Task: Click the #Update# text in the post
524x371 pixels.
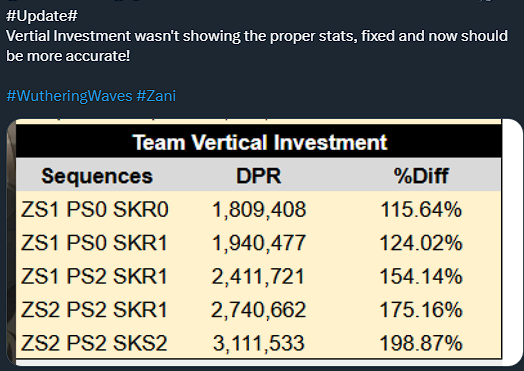Action: coord(42,16)
